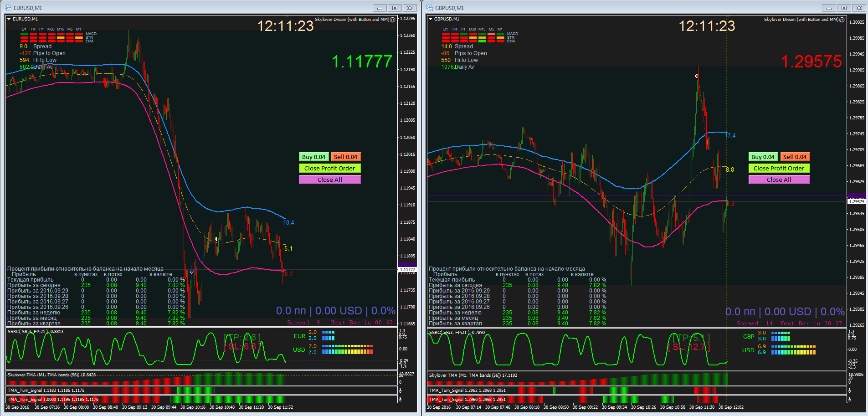
Task: Click Прибыль за неделю row on EURUSD
Action: (96, 313)
